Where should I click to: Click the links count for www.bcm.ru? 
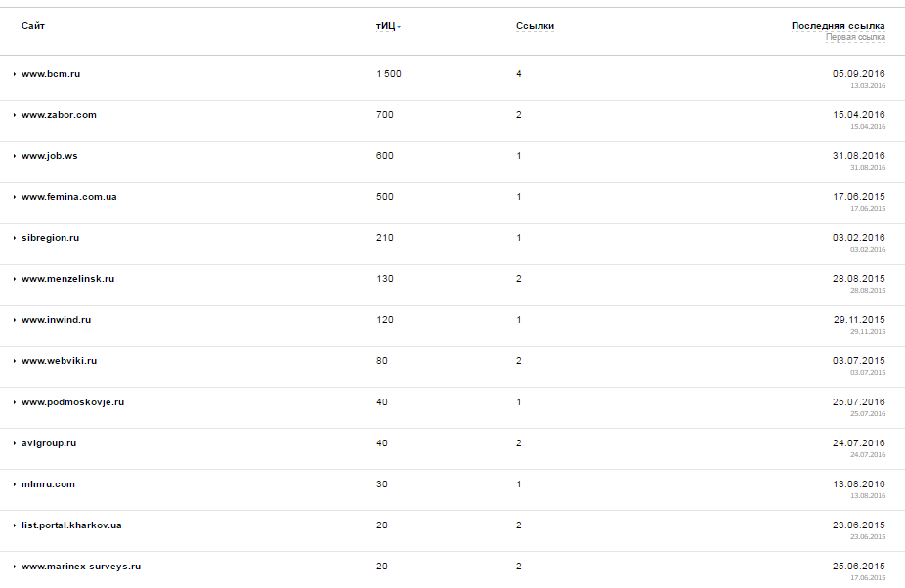pyautogui.click(x=519, y=74)
